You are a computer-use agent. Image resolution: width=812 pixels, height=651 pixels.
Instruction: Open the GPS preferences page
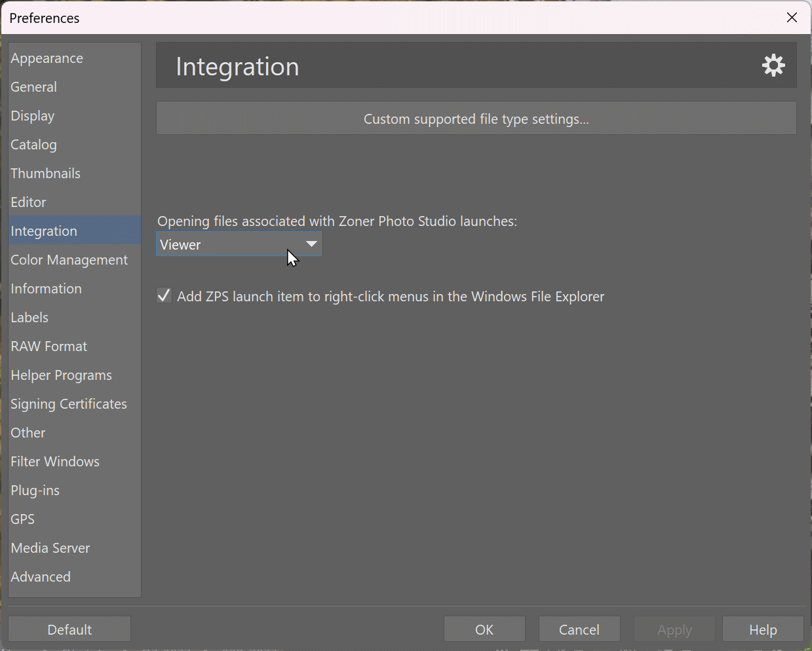pyautogui.click(x=22, y=519)
